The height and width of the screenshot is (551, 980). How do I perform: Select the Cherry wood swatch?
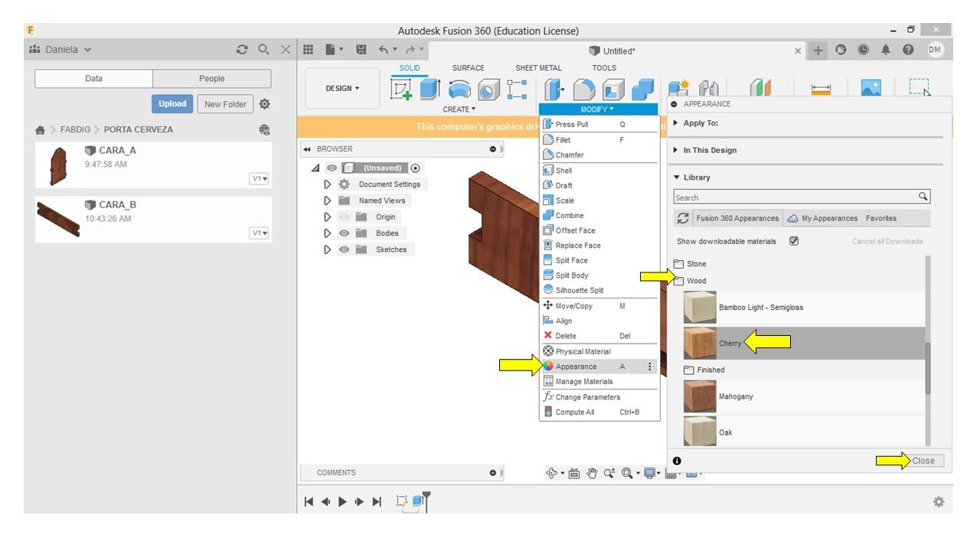tap(700, 343)
